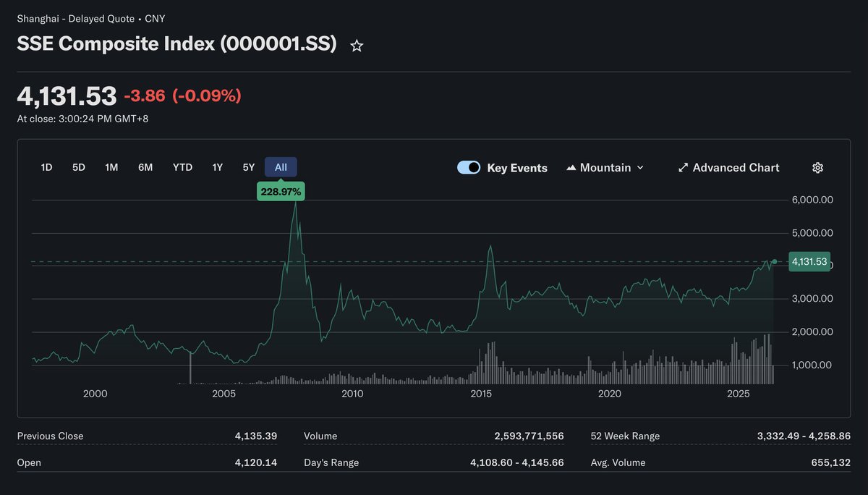Open chart settings gear icon

point(817,168)
